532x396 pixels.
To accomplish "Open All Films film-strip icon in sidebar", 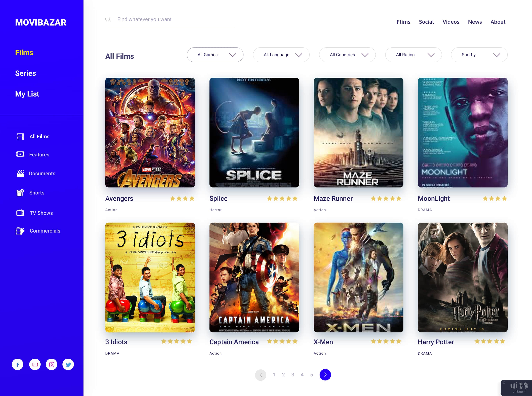I will (20, 137).
